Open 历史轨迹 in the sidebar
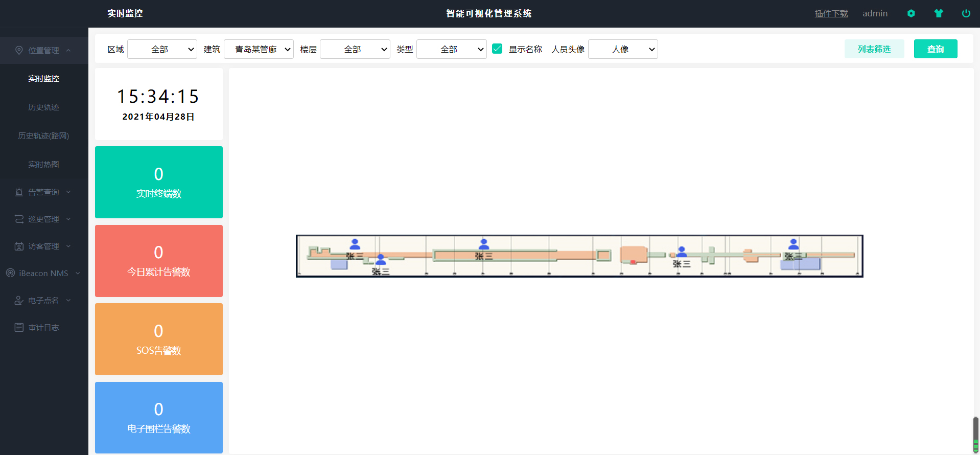The image size is (980, 455). tap(43, 107)
